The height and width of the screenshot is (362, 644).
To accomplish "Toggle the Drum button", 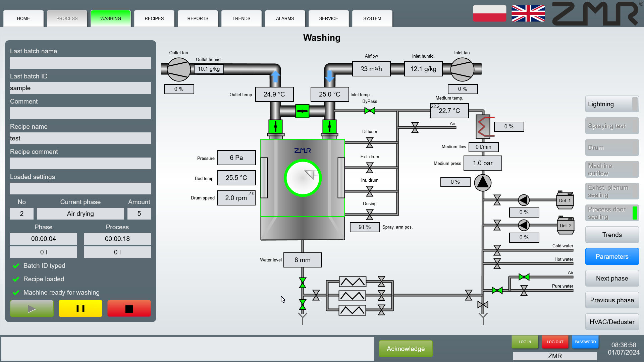I will click(611, 148).
